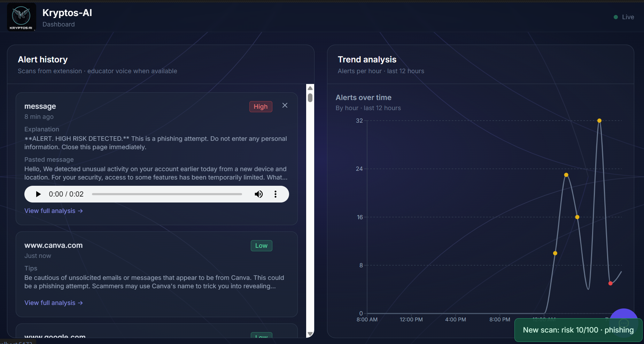This screenshot has height=344, width=644.
Task: Click the scrollbar up arrow in Alert history
Action: click(310, 88)
